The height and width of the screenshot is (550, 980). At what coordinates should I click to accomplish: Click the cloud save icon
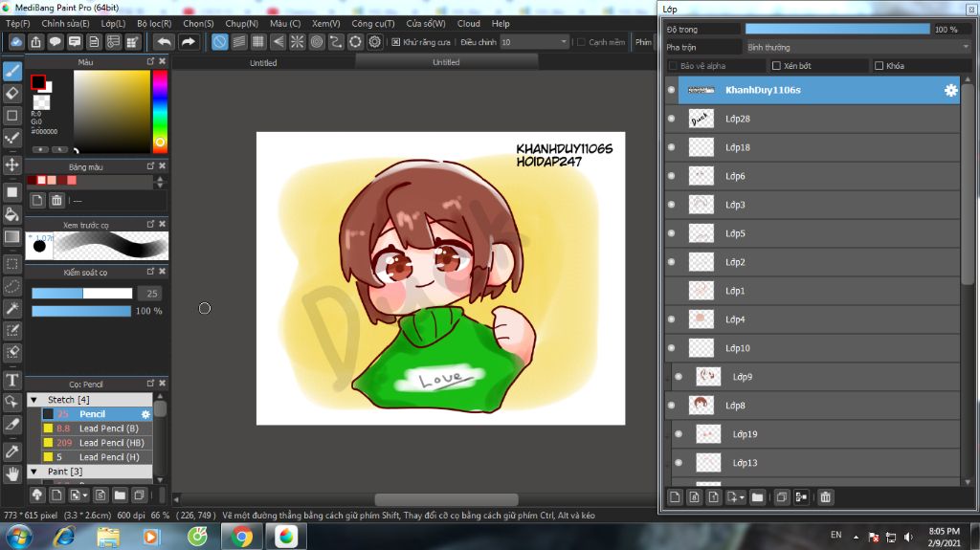16,42
